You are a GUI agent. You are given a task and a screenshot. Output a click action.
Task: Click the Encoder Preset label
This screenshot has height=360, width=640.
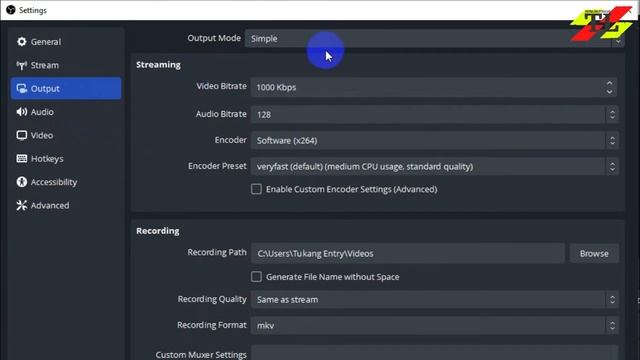217,166
